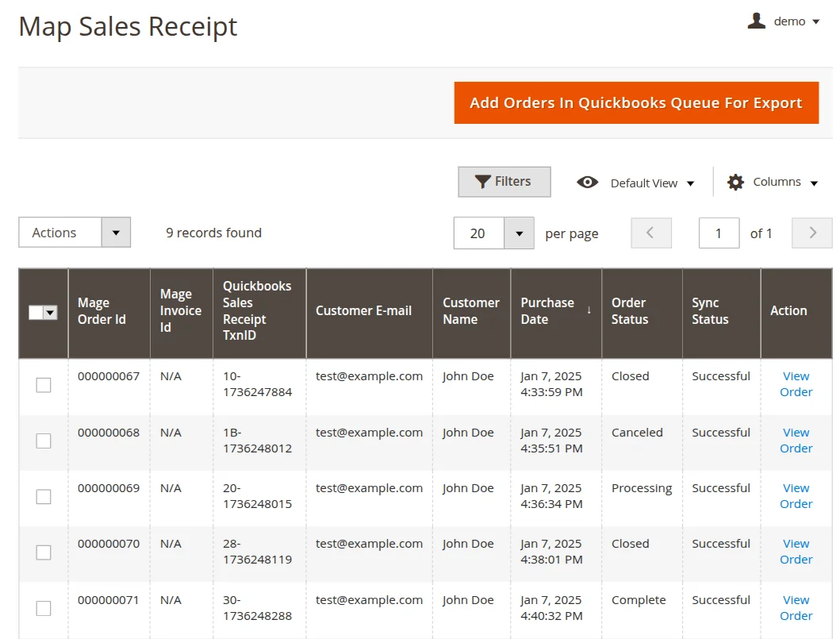The image size is (840, 639).
Task: Open per page size dropdown arrow
Action: click(x=520, y=233)
